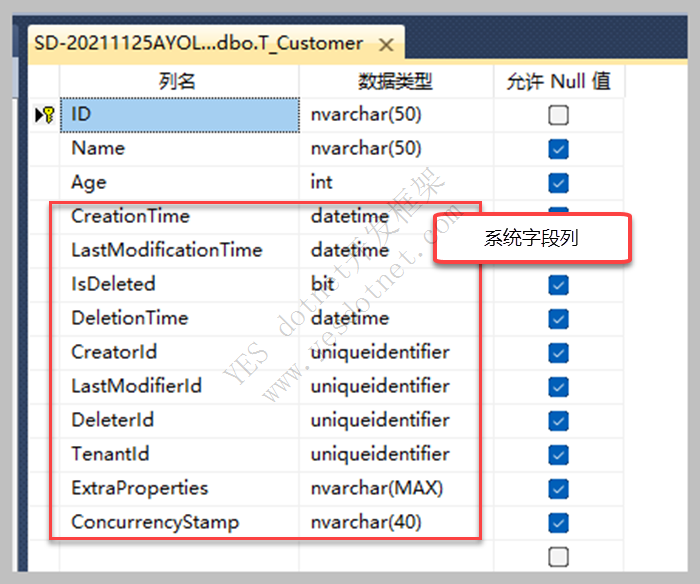This screenshot has height=584, width=700.
Task: Select the DeletionTime column name cell
Action: click(x=179, y=318)
